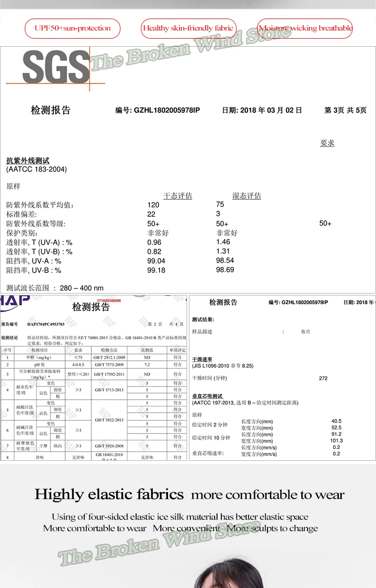Click the 垂直芯吸测试 section title
This screenshot has width=376, height=588.
tap(207, 396)
